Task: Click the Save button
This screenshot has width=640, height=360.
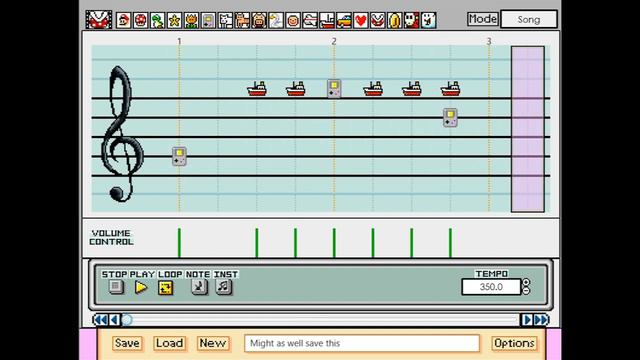Action: click(x=127, y=343)
